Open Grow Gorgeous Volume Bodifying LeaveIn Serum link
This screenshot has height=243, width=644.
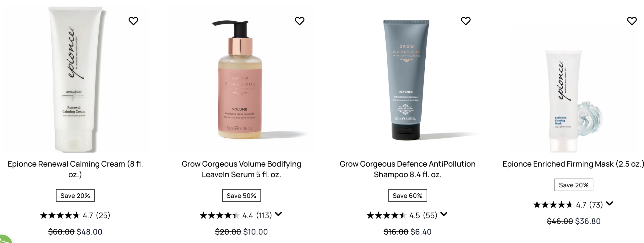point(241,169)
